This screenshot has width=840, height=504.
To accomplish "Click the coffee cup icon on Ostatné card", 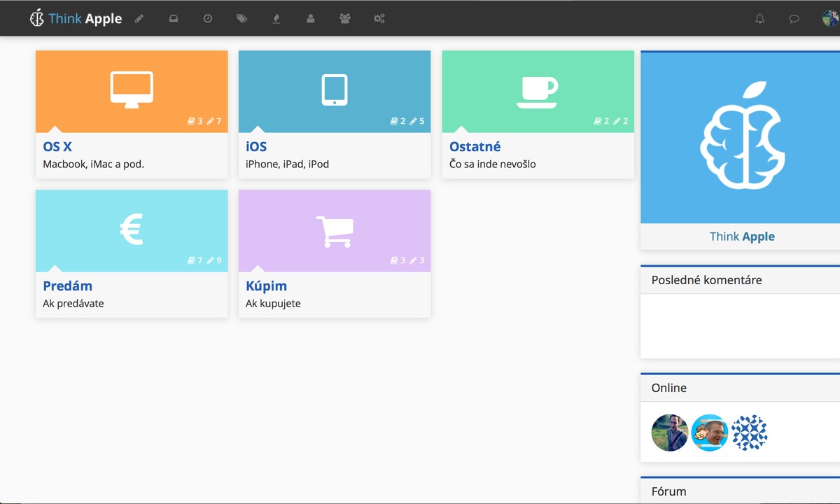I will click(538, 92).
